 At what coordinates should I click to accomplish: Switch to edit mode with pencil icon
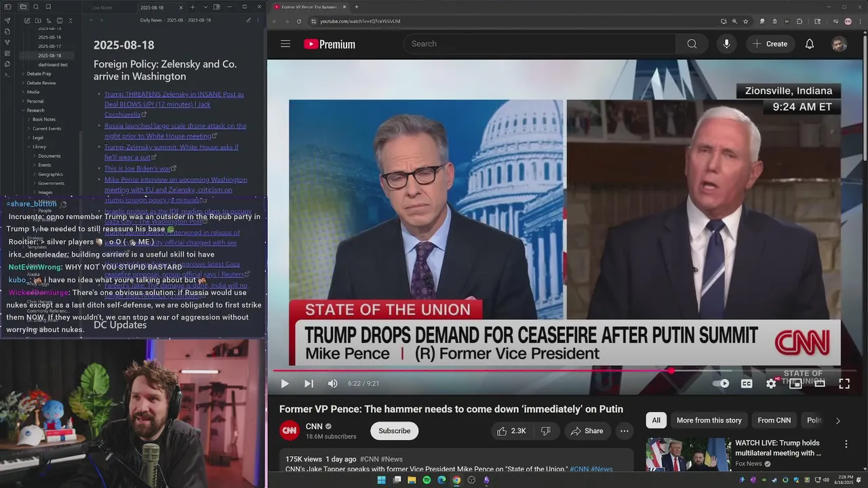click(x=248, y=20)
